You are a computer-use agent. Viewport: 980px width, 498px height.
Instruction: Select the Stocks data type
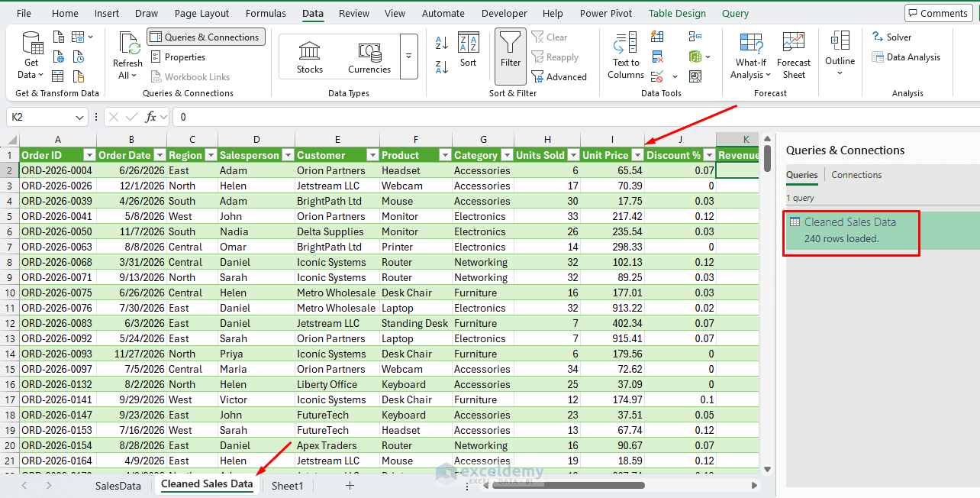tap(310, 57)
